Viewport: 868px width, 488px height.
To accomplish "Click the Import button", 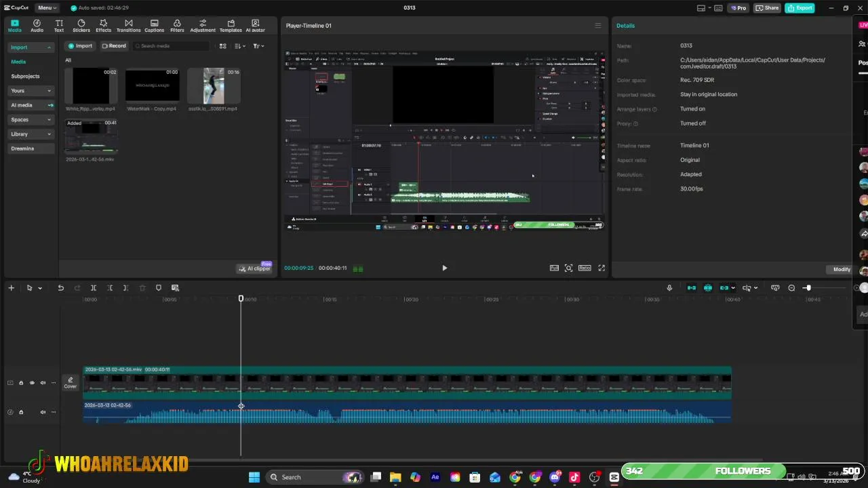I will click(x=80, y=46).
